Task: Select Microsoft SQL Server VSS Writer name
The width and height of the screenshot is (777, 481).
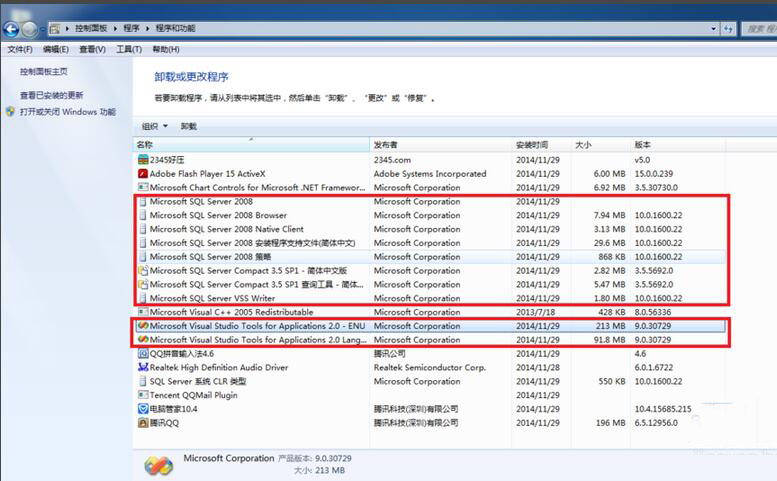Action: pos(212,298)
